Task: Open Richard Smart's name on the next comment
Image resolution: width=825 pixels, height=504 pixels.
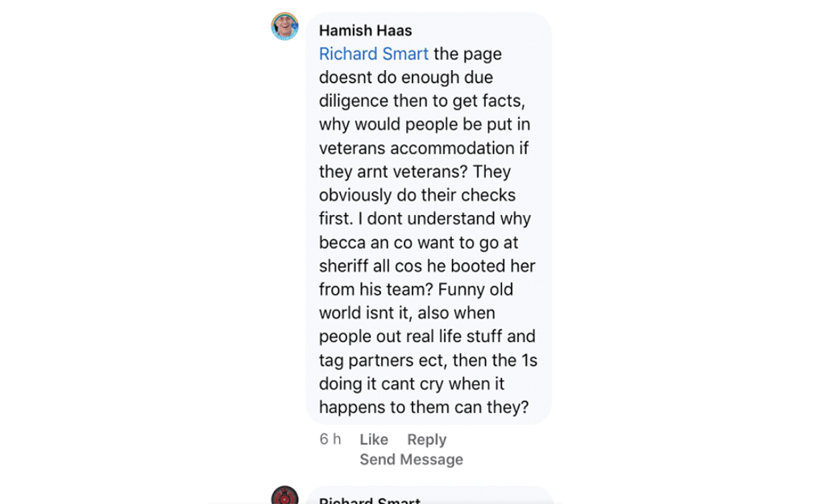Action: pos(369,501)
